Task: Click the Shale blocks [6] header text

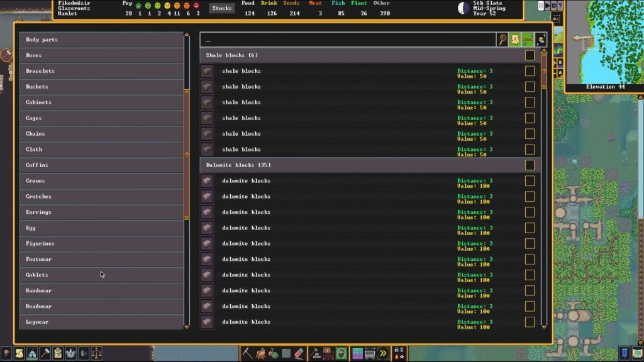Action: pyautogui.click(x=231, y=55)
